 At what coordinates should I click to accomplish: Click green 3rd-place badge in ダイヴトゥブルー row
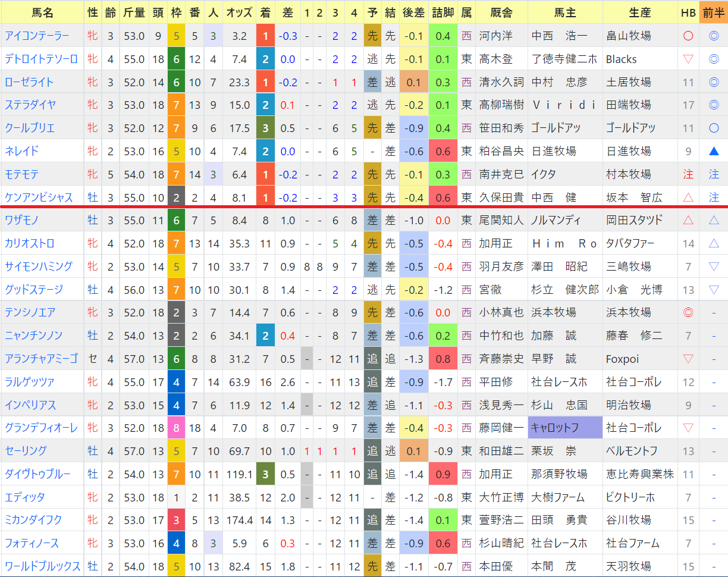265,474
